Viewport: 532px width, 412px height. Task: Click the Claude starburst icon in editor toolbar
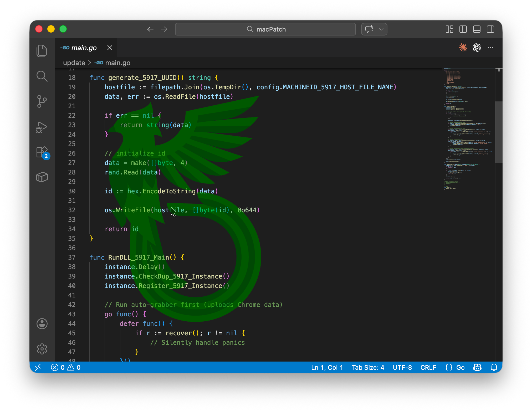[x=463, y=48]
